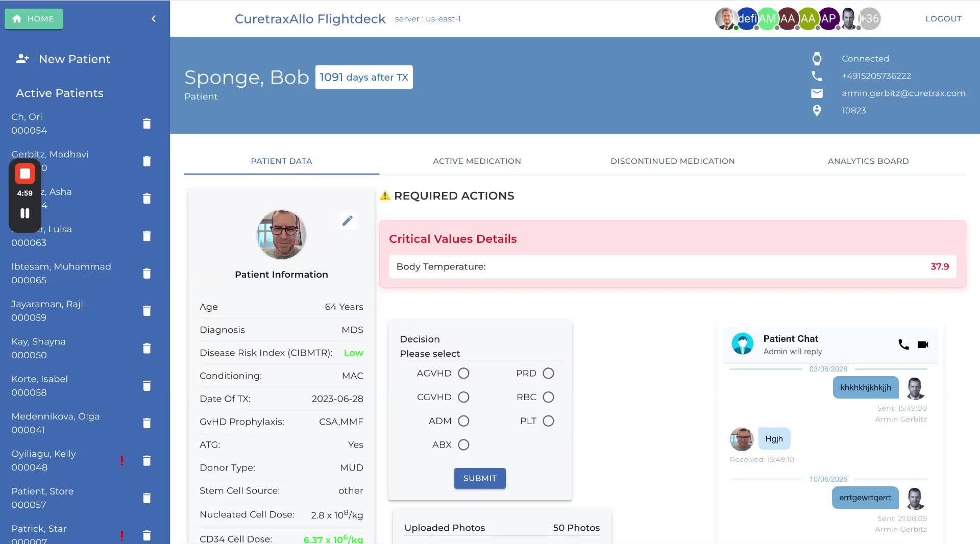The height and width of the screenshot is (544, 980).
Task: Click the phone icon in patient header
Action: (817, 76)
